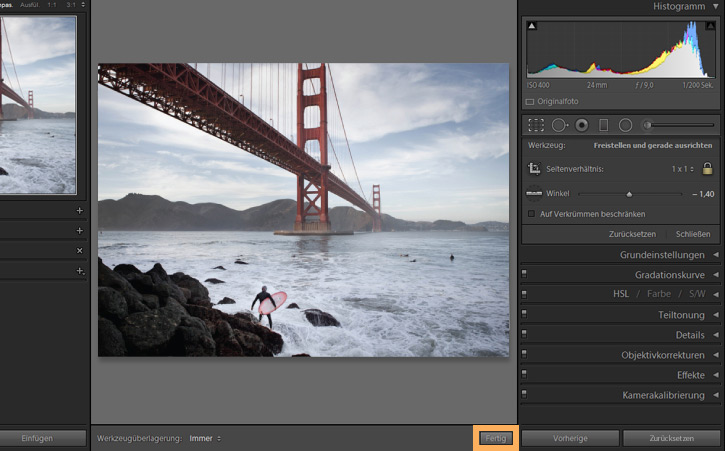
Task: Click the X icon in left panel
Action: [80, 250]
